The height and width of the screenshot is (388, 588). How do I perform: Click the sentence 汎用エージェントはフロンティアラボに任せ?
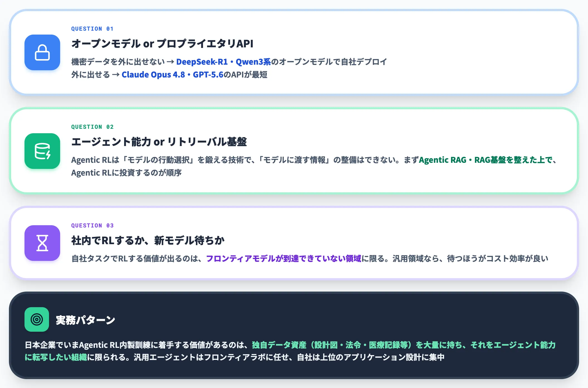[211, 357]
